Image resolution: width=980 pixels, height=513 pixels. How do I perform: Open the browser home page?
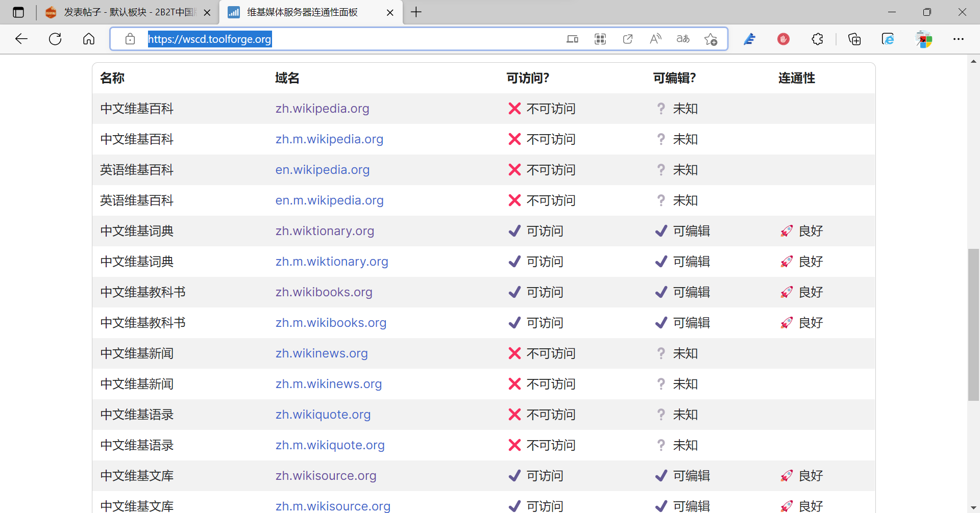[x=89, y=39]
